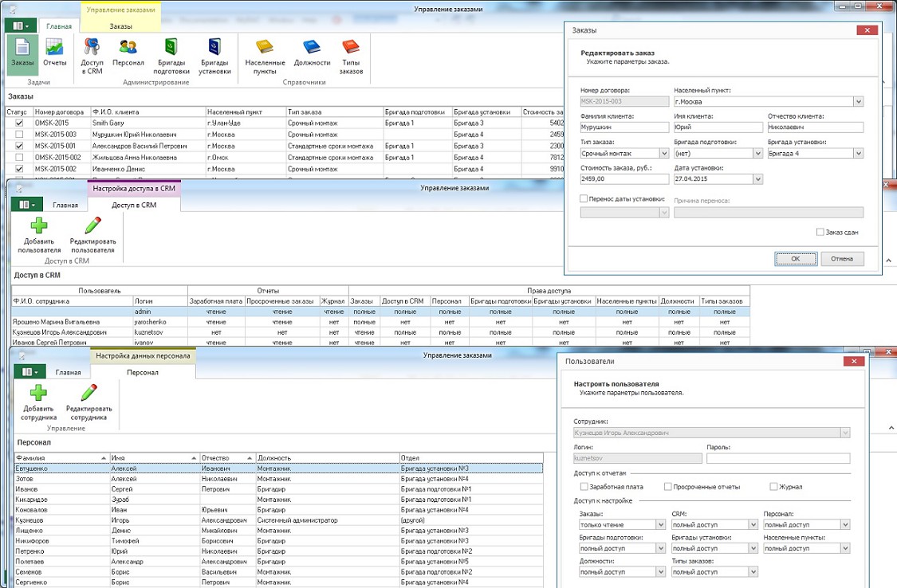Toggle Перенос даты установки checkbox
Screen dimensions: 897x588
coord(584,198)
